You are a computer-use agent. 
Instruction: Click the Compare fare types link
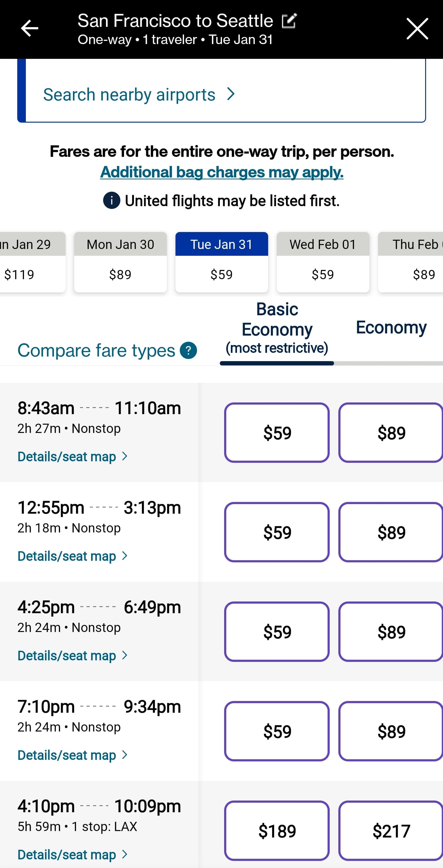click(96, 350)
